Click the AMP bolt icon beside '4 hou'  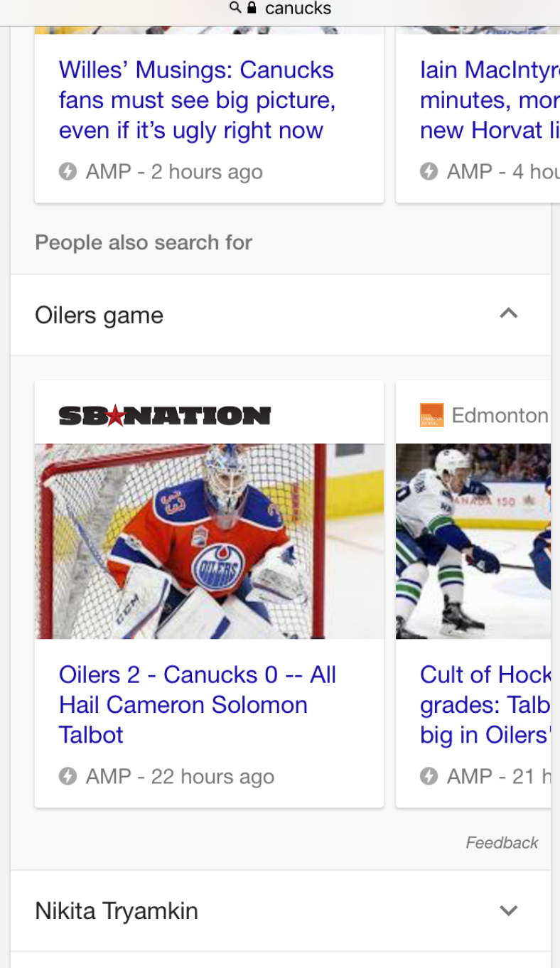click(429, 171)
